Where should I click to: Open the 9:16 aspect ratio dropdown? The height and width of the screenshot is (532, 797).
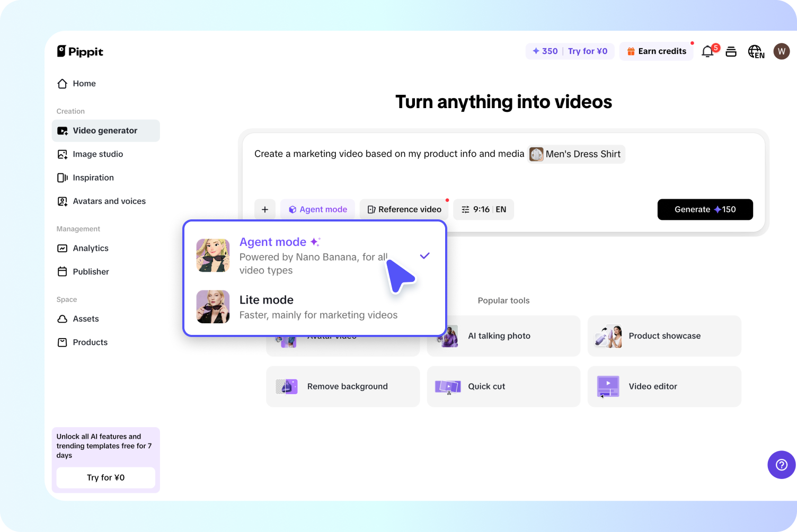(x=483, y=209)
